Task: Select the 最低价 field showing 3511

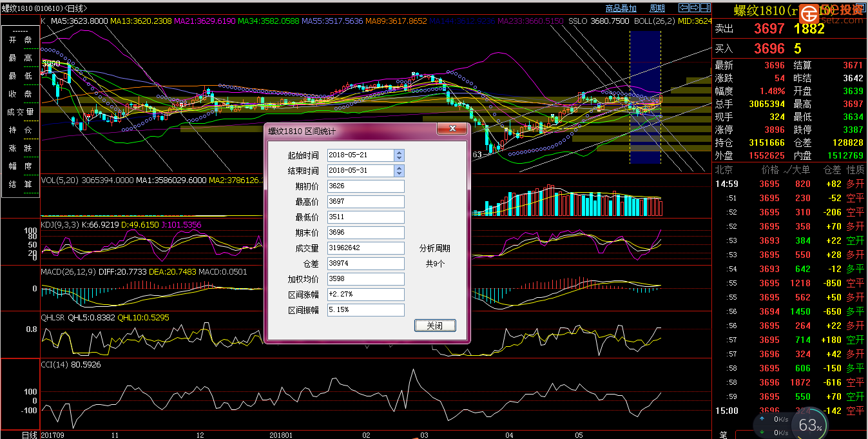Action: tap(365, 217)
